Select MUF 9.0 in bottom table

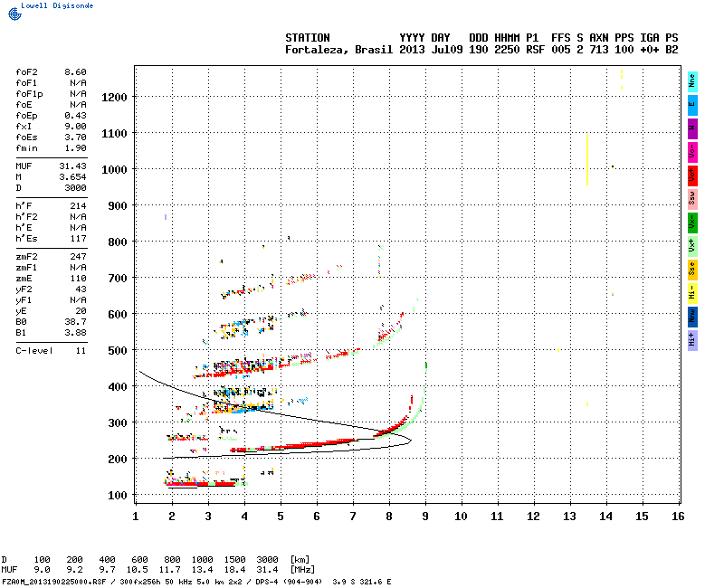(x=42, y=570)
